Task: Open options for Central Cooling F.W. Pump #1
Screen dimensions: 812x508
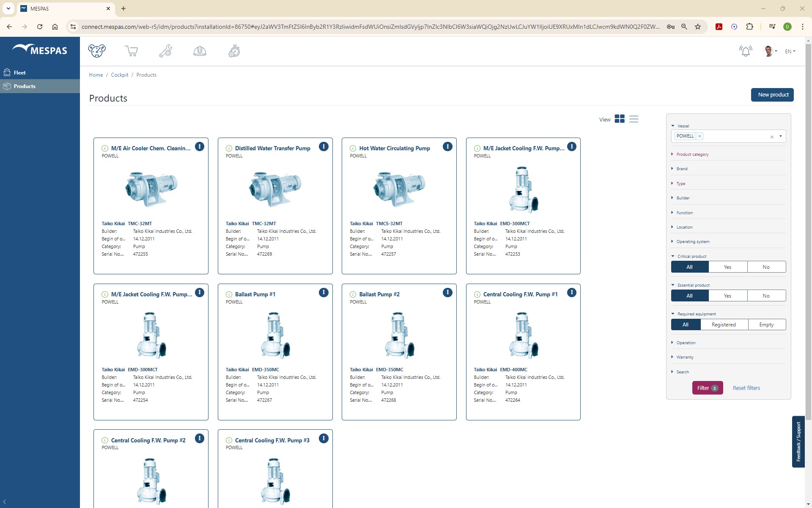Action: pyautogui.click(x=571, y=293)
